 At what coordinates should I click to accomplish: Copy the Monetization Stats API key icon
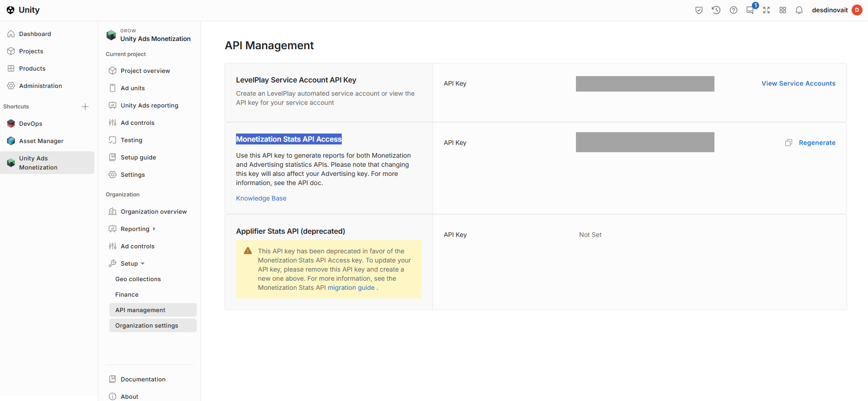click(x=789, y=143)
